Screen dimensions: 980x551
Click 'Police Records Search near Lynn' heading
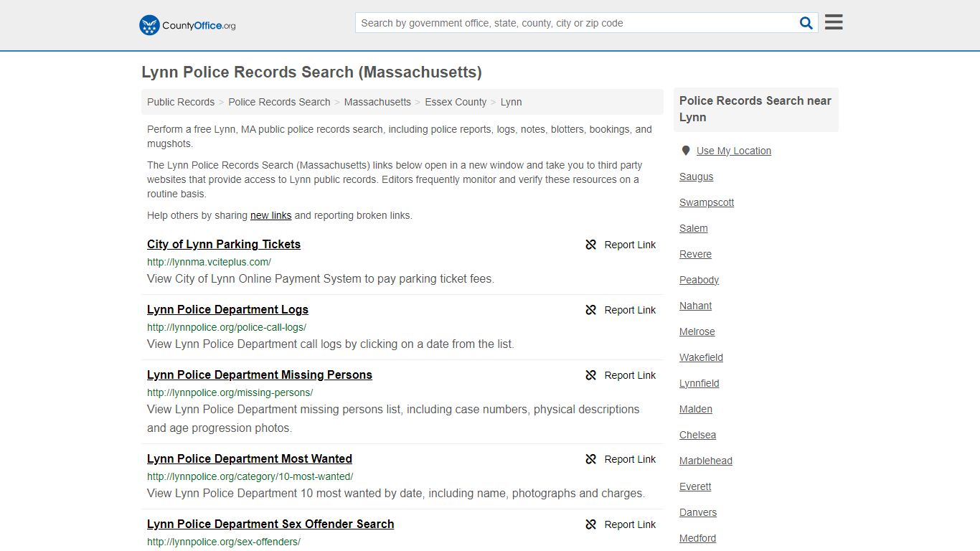[755, 109]
